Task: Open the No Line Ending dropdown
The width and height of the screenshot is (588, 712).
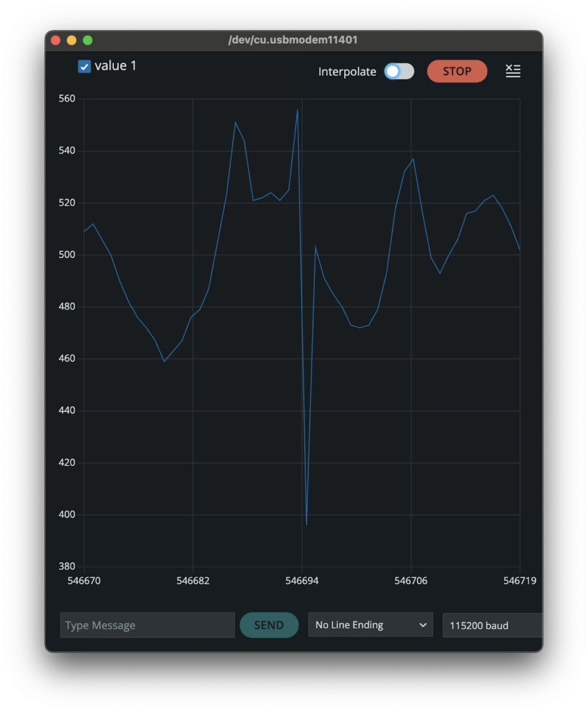Action: pos(370,625)
